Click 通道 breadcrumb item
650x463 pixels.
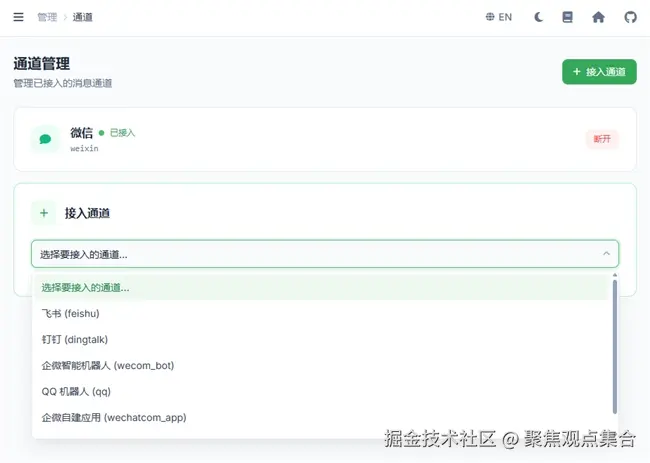click(82, 17)
